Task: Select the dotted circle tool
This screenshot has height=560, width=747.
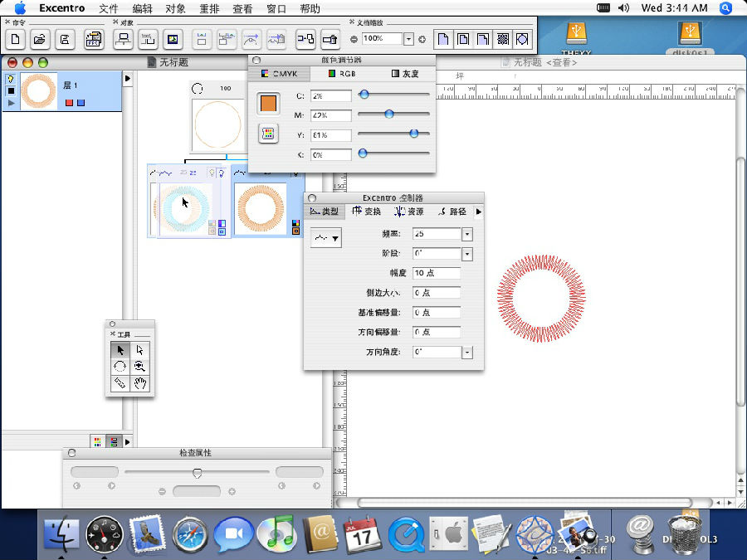Action: coord(120,366)
